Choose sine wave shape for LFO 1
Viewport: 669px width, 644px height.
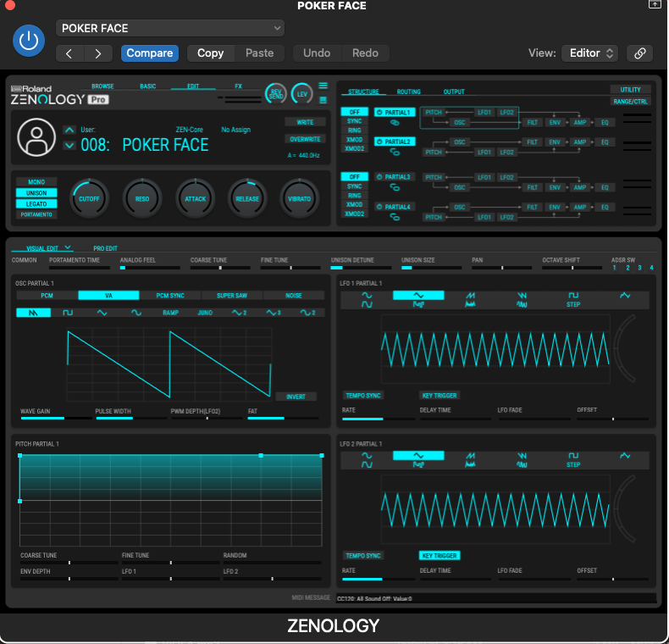367,296
